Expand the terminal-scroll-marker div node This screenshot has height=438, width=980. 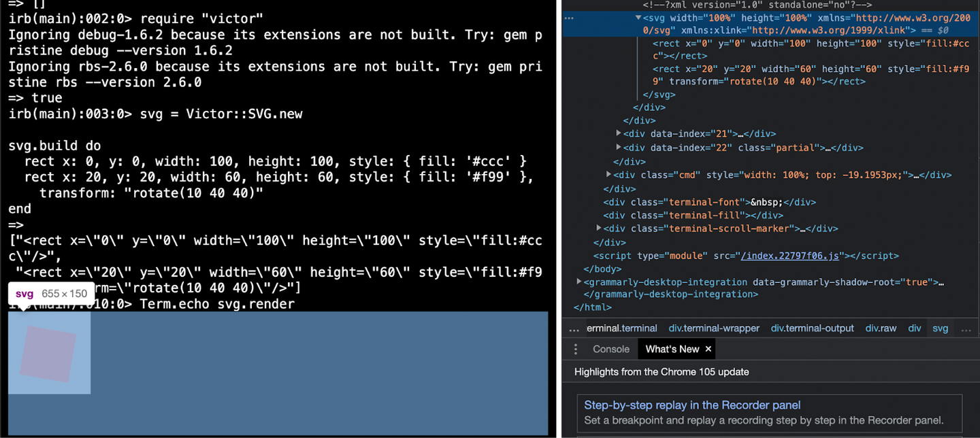[x=599, y=229]
